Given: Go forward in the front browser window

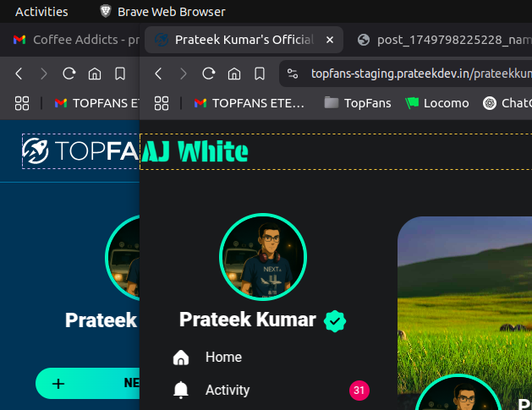Looking at the screenshot, I should coord(184,74).
